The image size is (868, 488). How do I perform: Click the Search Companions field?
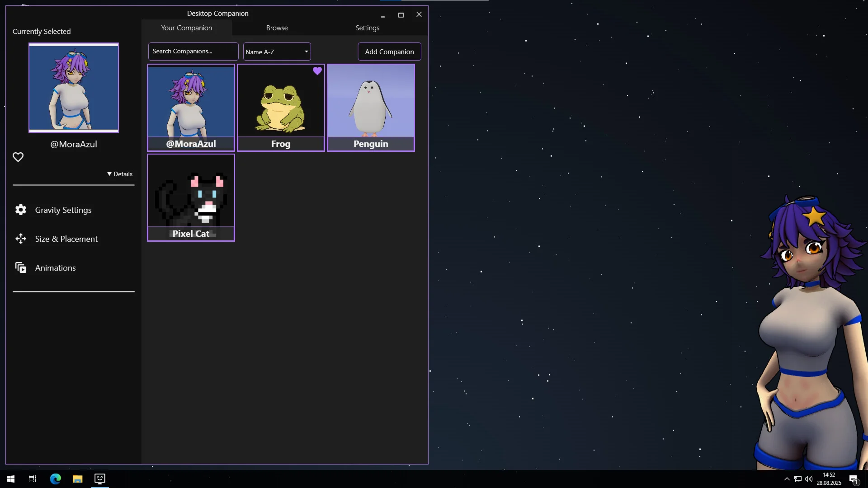tap(193, 52)
